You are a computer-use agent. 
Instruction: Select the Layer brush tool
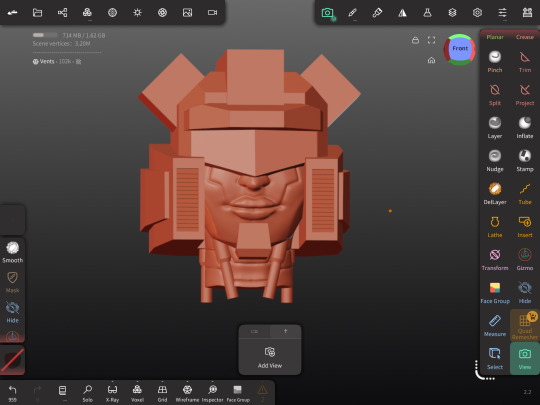495,127
